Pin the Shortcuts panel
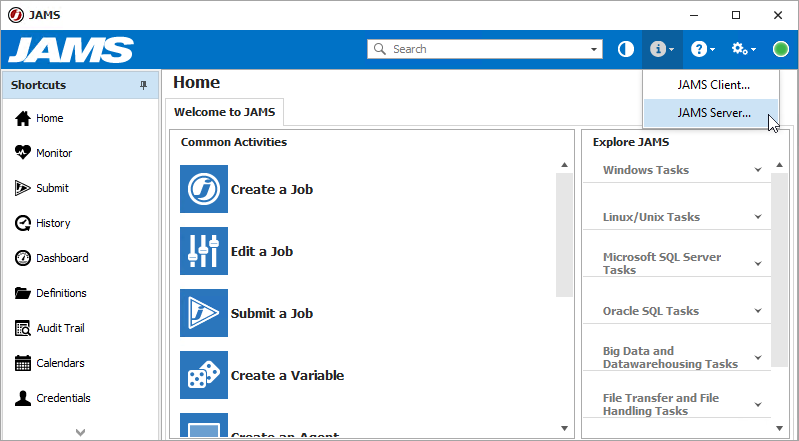This screenshot has height=441, width=799. 144,85
